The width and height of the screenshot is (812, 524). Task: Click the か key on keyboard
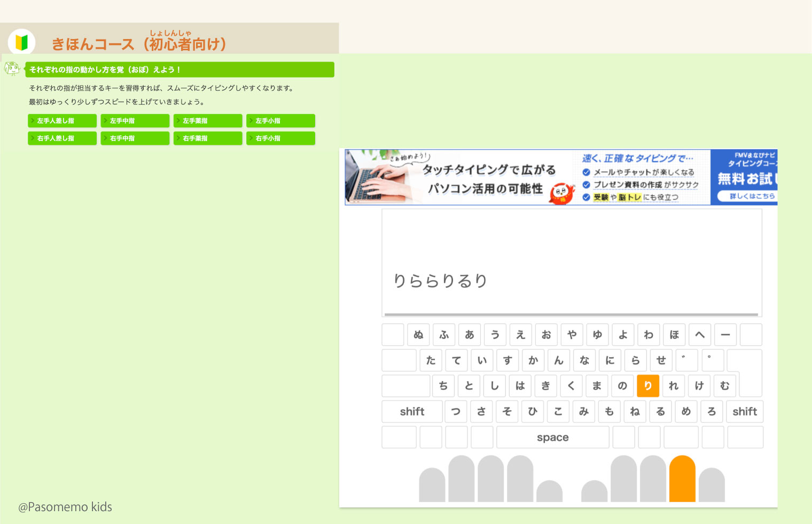(533, 360)
